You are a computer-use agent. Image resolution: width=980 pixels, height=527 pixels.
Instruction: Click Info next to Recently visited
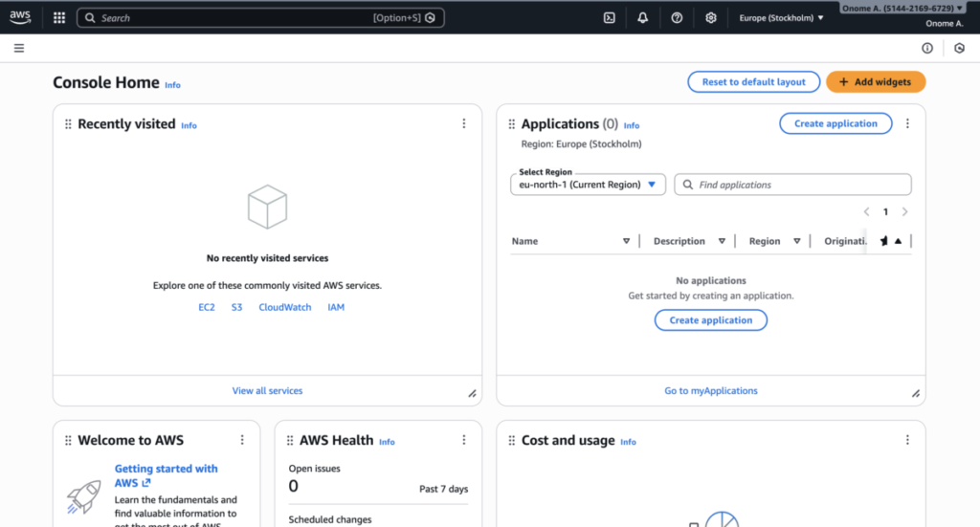tap(189, 125)
